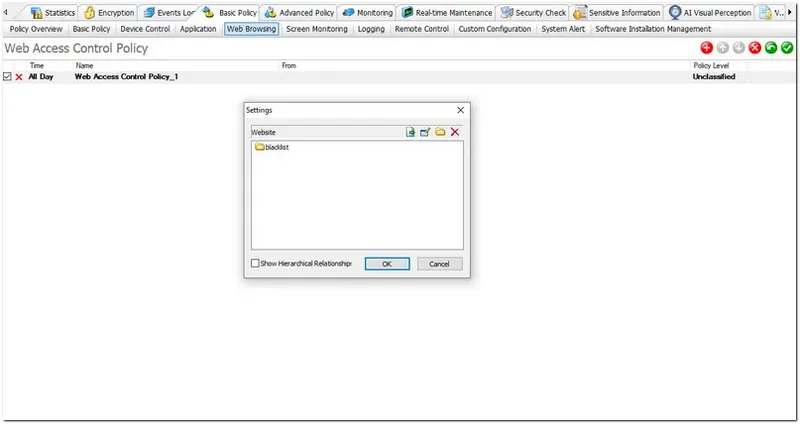The width and height of the screenshot is (800, 424).
Task: Switch to Software Installation Management sub-tab
Action: click(653, 29)
